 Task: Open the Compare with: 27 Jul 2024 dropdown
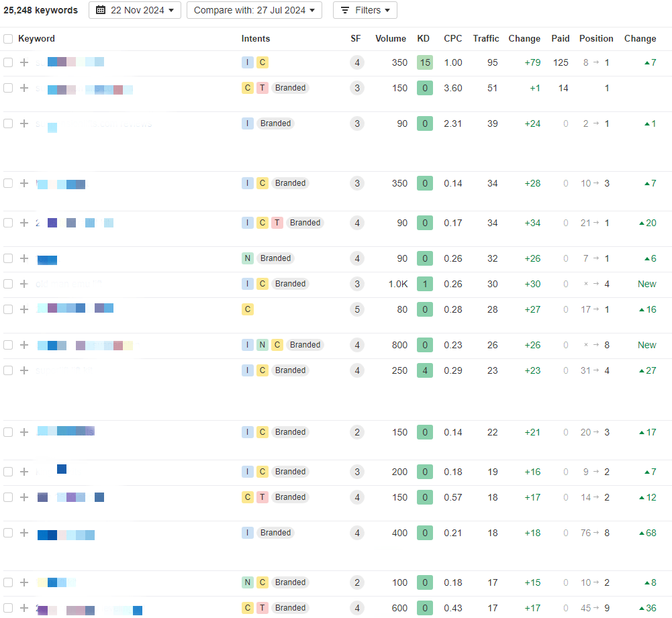(254, 10)
